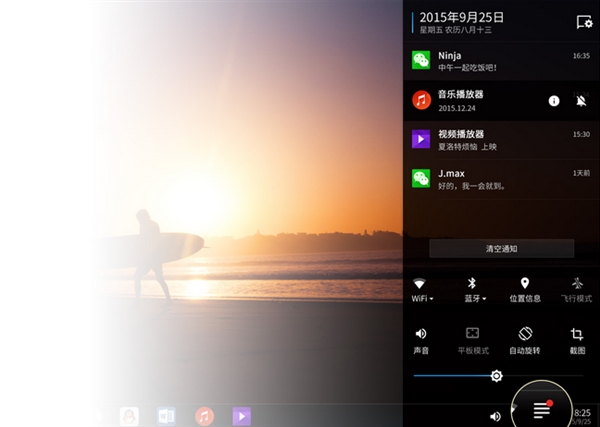Expand the WiFi dropdown arrow
Viewport: 600px width, 427px height.
click(431, 298)
